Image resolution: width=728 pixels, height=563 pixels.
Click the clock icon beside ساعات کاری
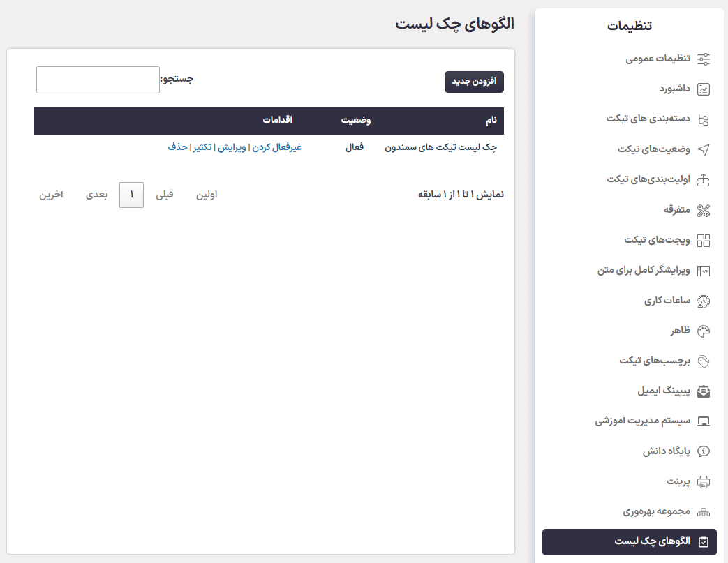pos(704,300)
